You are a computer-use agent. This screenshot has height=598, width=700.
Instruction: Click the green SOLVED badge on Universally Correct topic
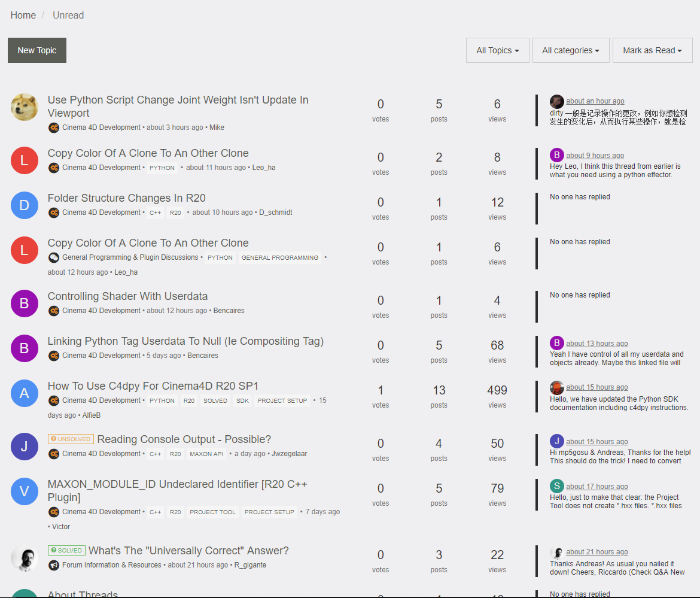pyautogui.click(x=66, y=551)
